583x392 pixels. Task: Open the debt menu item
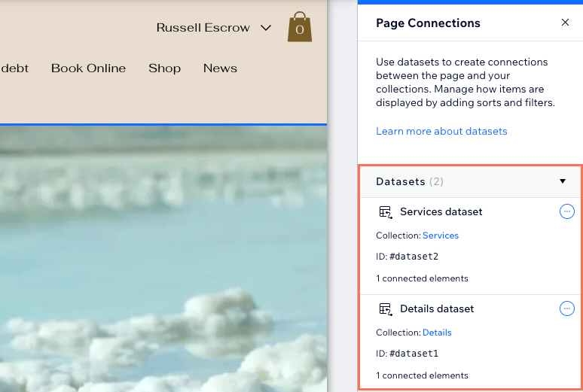(x=14, y=68)
